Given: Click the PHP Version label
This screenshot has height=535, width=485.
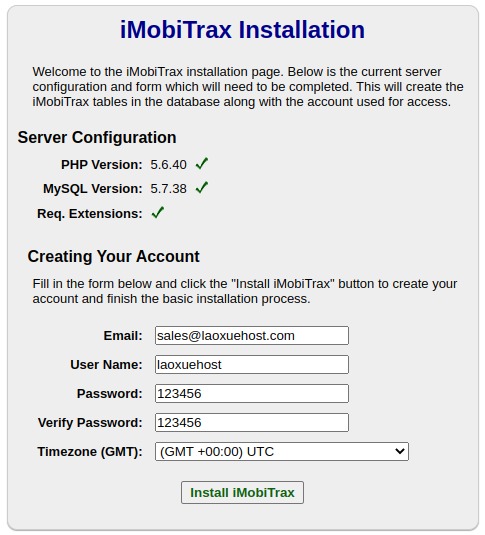Looking at the screenshot, I should coord(101,165).
